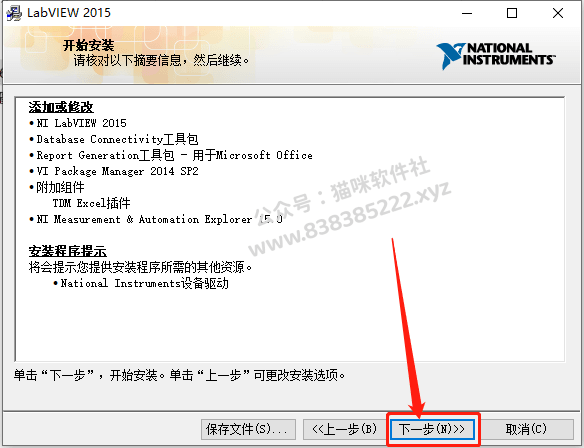Minimize the LabVIEW 2015 installer window
The height and width of the screenshot is (448, 584).
click(467, 13)
